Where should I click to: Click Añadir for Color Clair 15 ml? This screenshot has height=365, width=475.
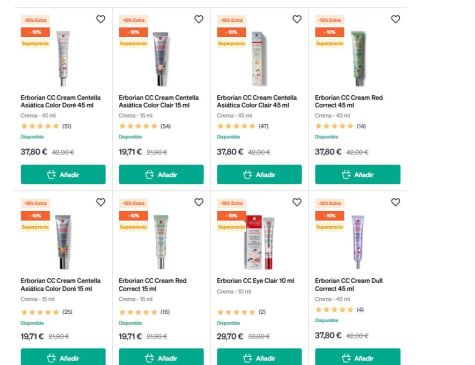(x=161, y=174)
